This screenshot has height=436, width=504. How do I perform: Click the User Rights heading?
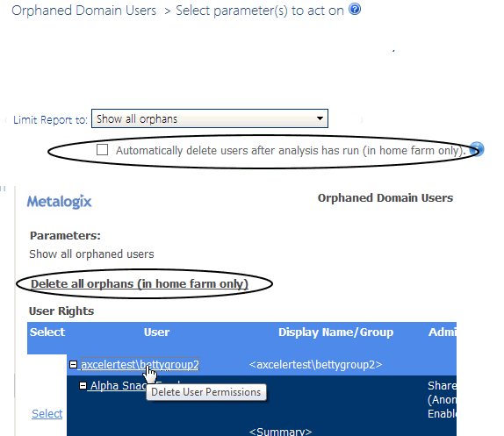tap(61, 311)
